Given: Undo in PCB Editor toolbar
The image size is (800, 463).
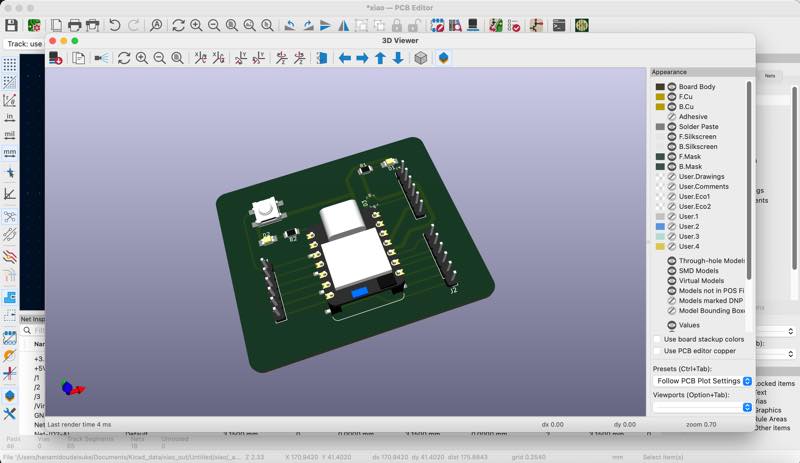Looking at the screenshot, I should point(115,25).
